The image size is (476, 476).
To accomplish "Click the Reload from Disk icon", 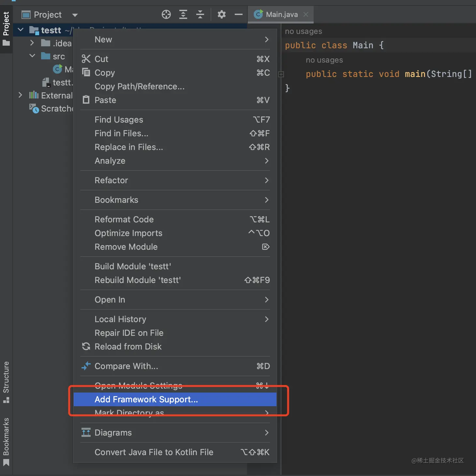I will pos(86,346).
